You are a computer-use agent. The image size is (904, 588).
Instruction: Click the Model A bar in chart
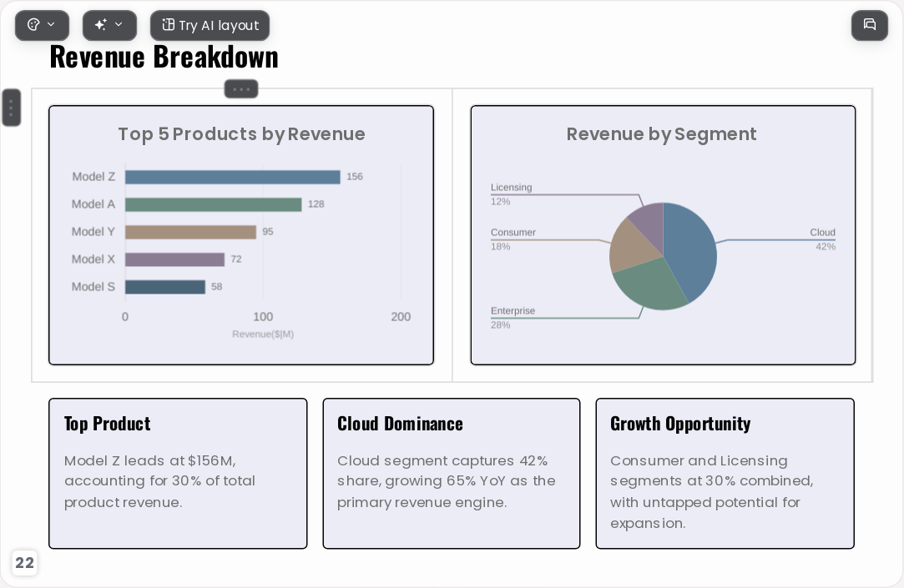(214, 204)
